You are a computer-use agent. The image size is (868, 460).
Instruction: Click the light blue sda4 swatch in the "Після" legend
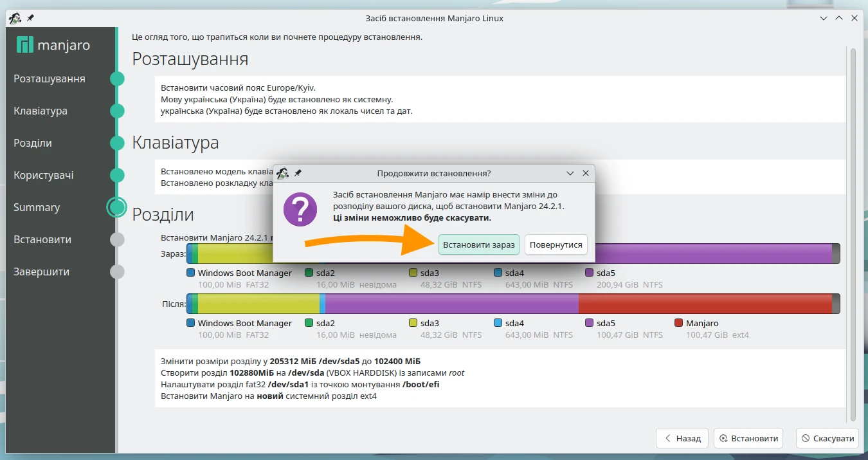click(498, 323)
